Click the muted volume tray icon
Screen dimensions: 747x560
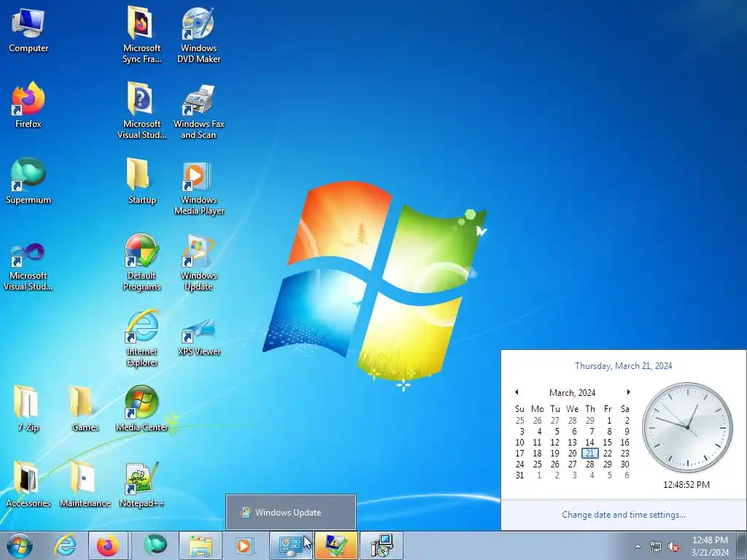click(673, 546)
